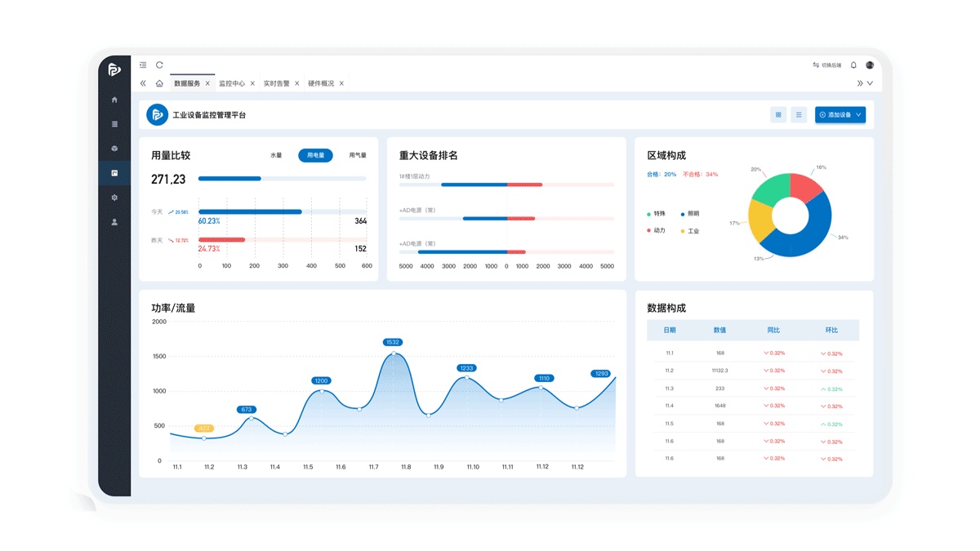The width and height of the screenshot is (980, 551).
Task: Select the 水量 option
Action: (276, 155)
